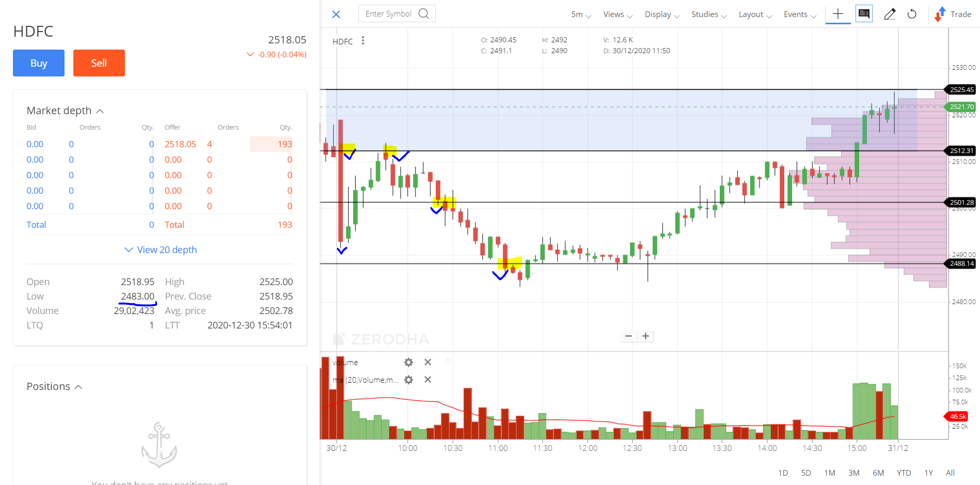Click the offer quantity 193 cell

pos(271,144)
